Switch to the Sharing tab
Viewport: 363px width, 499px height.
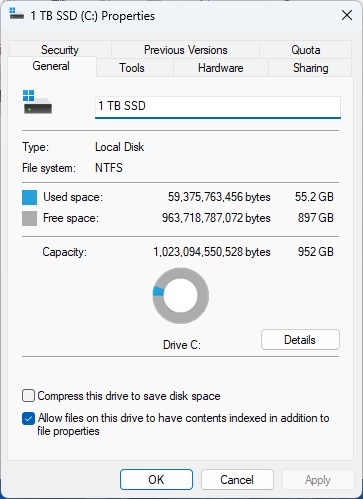coord(310,68)
